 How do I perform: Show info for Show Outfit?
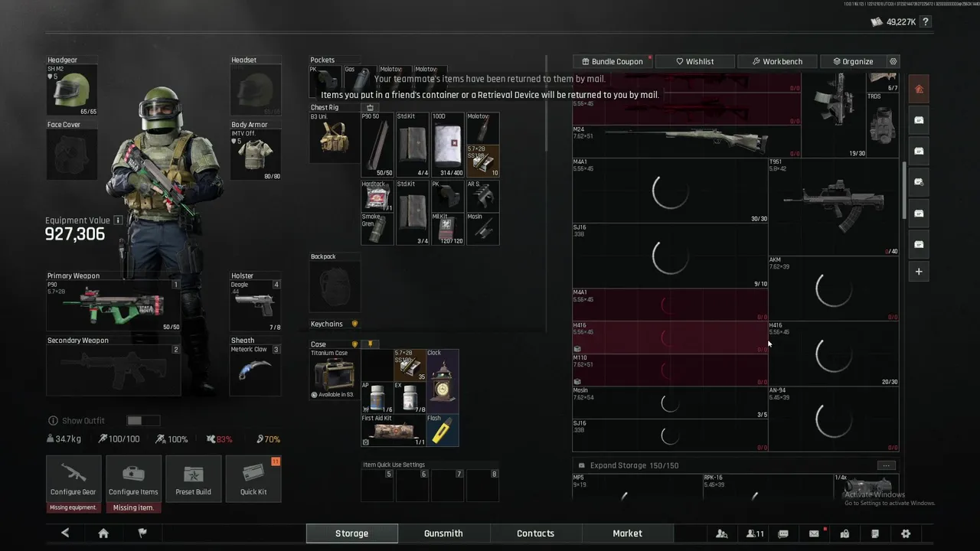[x=53, y=421]
